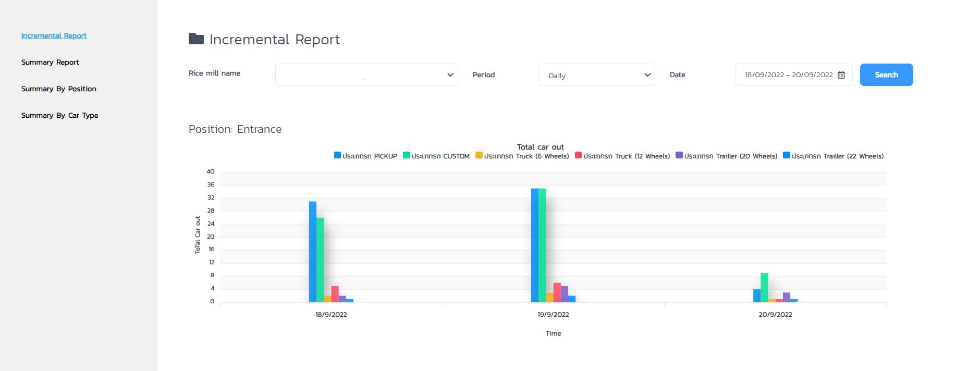Click the green CUSTOM bar for 20/9/2022
Screen dimensions: 980x371
click(x=764, y=288)
